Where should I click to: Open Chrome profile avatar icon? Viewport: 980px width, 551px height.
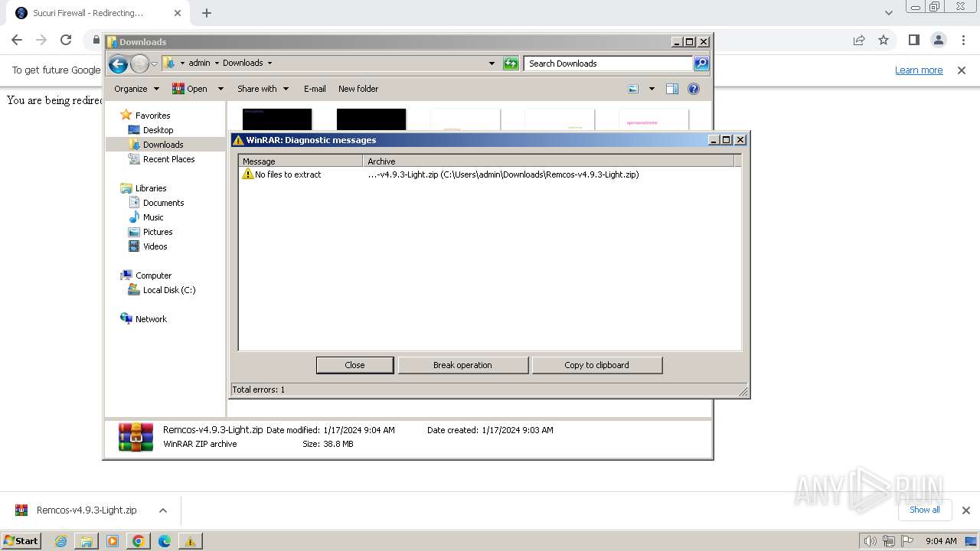(x=939, y=40)
